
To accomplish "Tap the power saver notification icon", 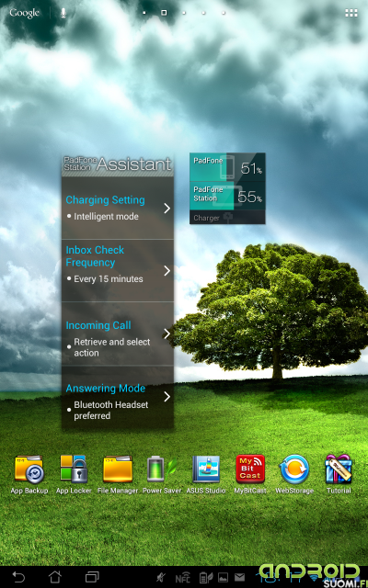I will click(205, 578).
